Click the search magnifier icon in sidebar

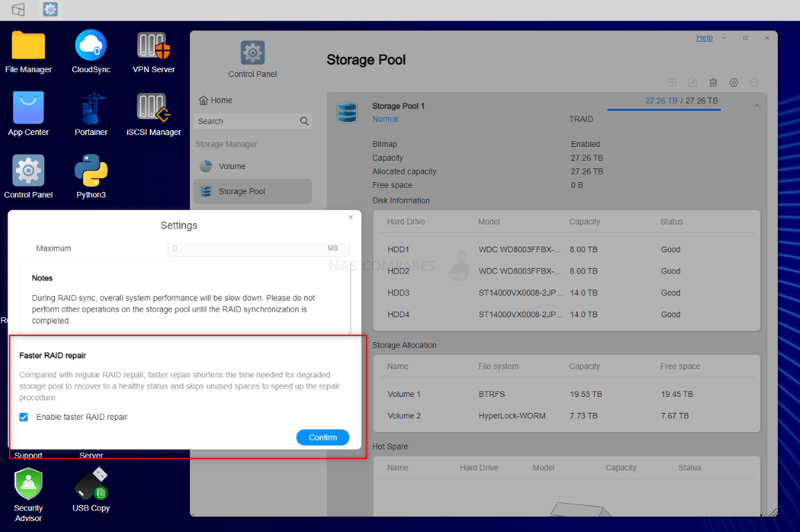[304, 121]
